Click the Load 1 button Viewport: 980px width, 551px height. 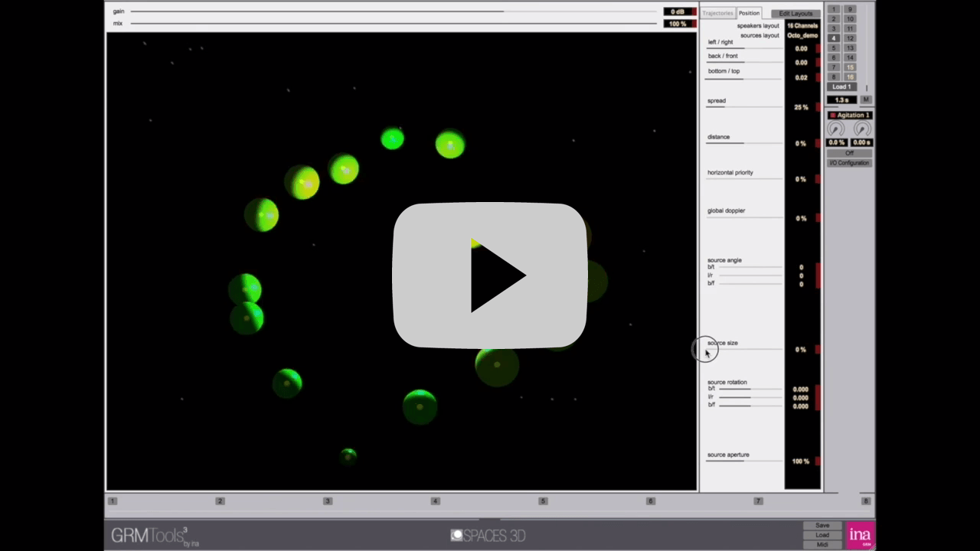841,87
